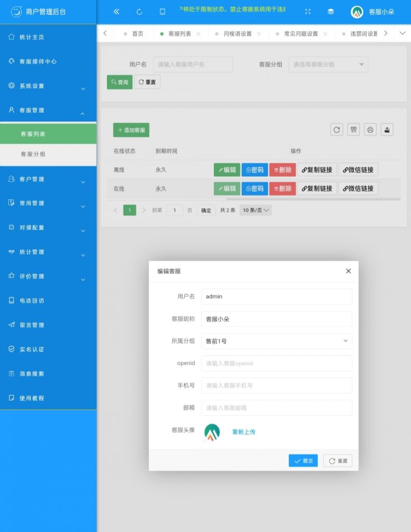Click the 重新上传 link

tap(243, 432)
